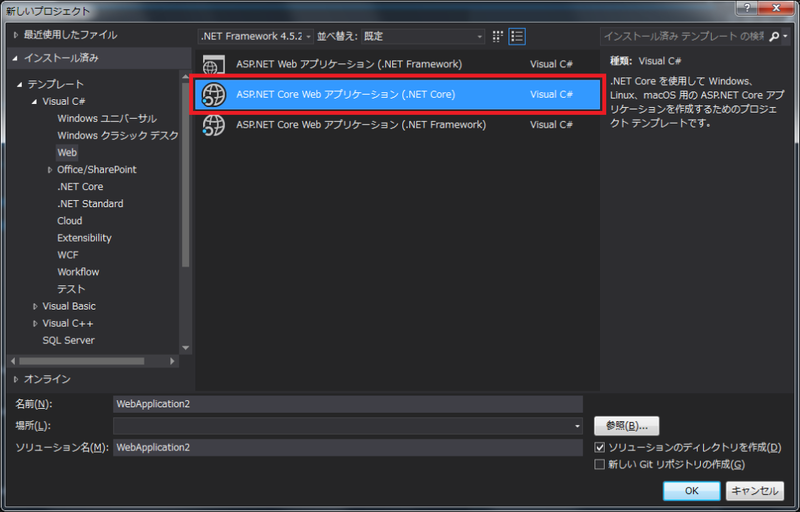Select the テスト category

tap(71, 289)
